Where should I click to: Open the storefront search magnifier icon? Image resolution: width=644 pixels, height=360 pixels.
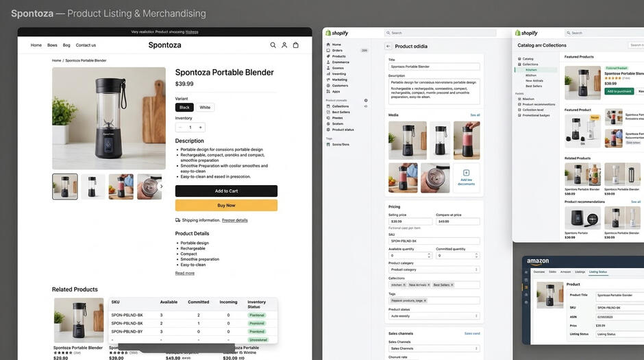pyautogui.click(x=273, y=45)
